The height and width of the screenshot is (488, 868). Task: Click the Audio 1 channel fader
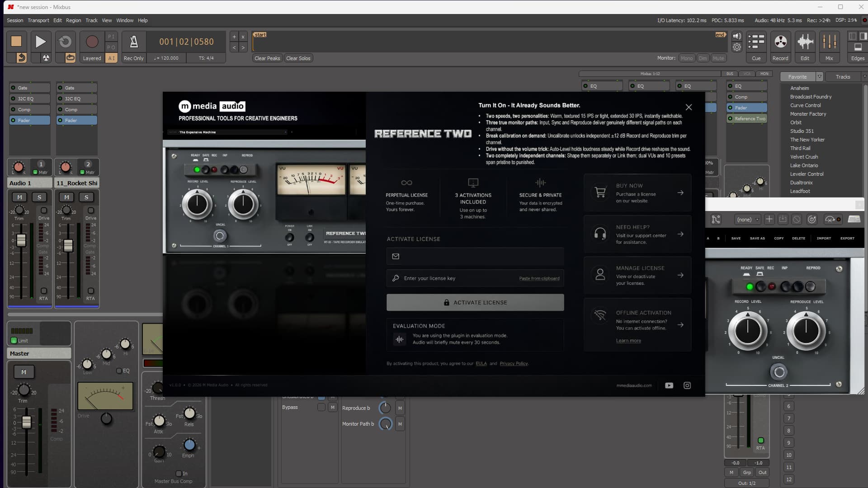click(21, 240)
